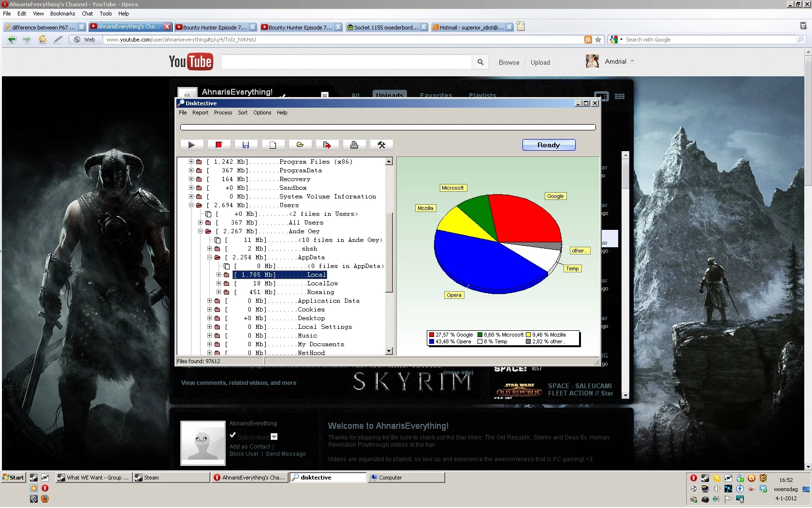Click red Google legend swatch

[432, 335]
